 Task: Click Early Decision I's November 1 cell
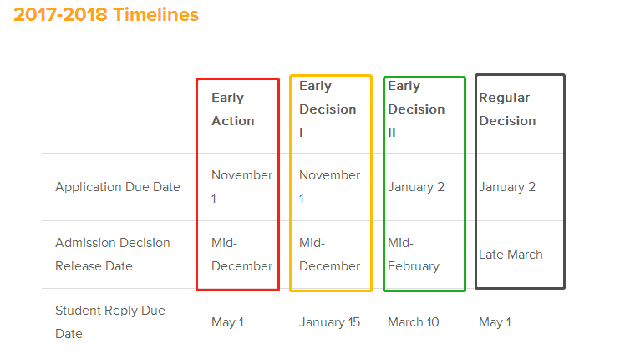[329, 187]
